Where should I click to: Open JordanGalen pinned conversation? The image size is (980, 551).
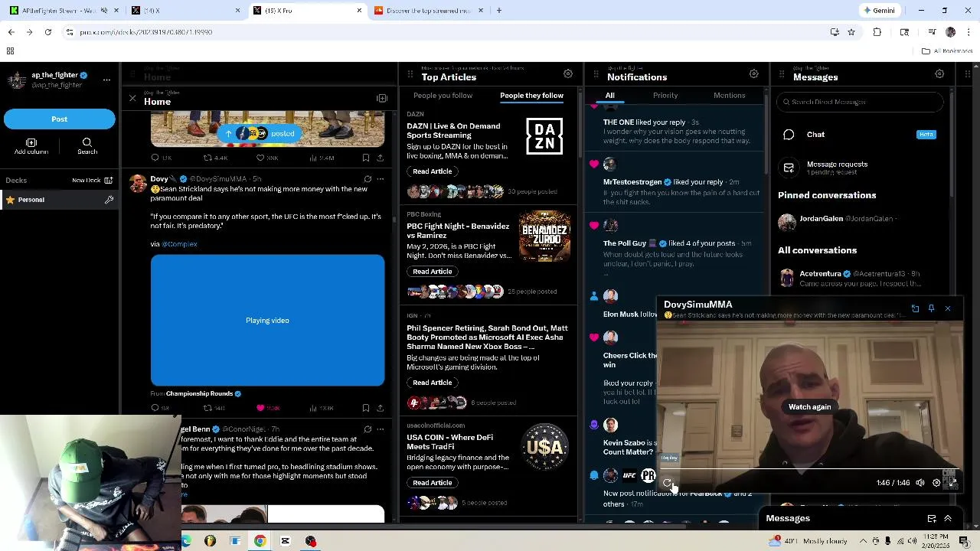859,221
